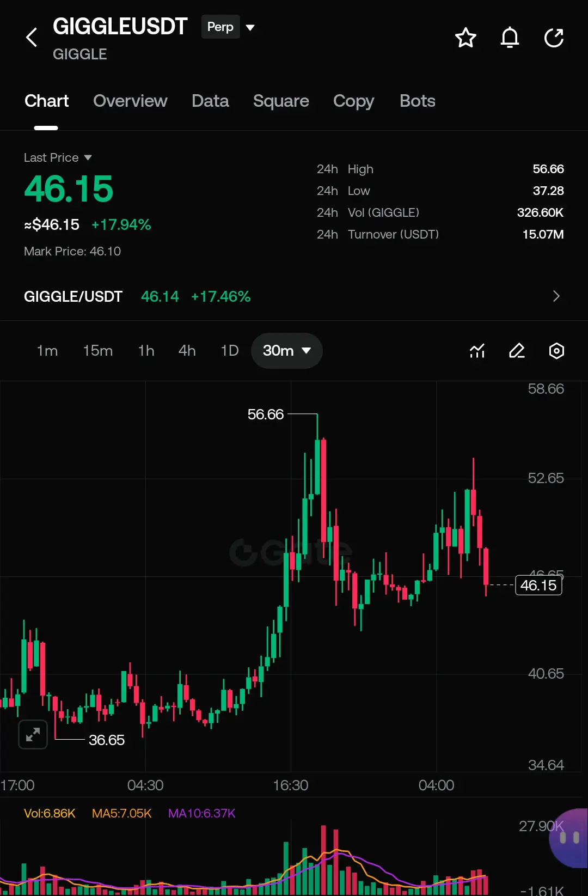Switch to the Bots tab
588x896 pixels.
tap(418, 101)
